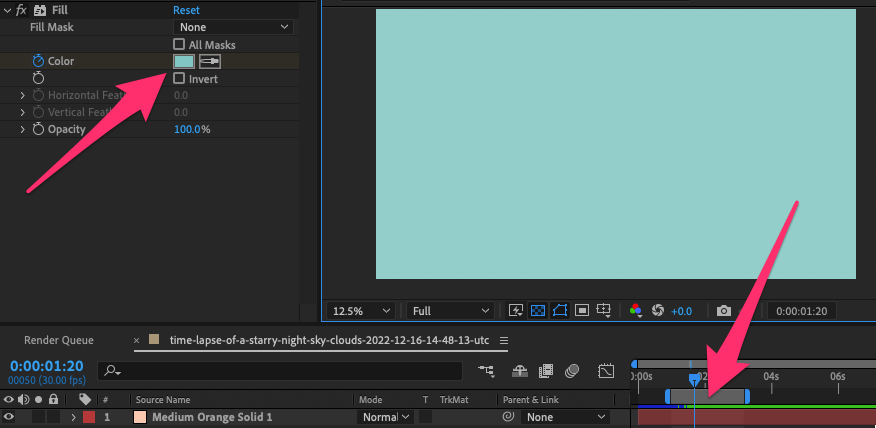Screen dimensions: 876x428
Task: Click the Solo column header dot
Action: (39, 400)
